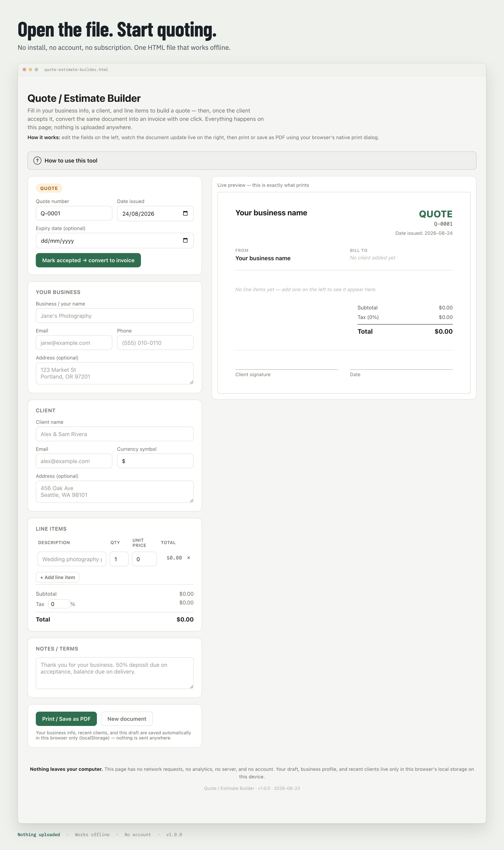Click the client Email field
Screen dimensions: 504x850
[x=74, y=461]
